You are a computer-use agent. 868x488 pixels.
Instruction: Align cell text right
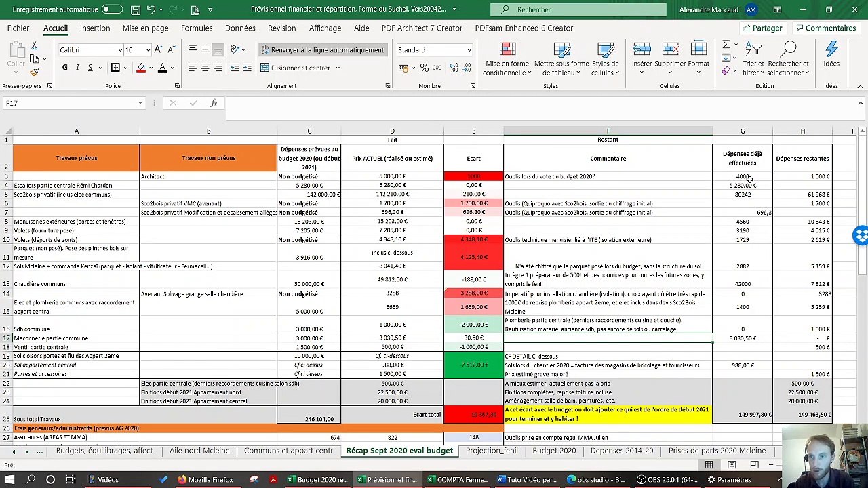click(218, 68)
